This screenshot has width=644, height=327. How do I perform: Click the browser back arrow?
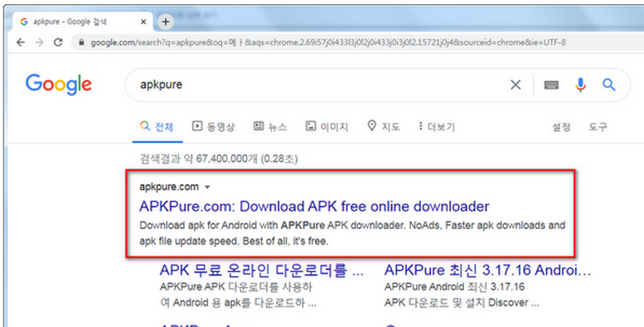[21, 42]
